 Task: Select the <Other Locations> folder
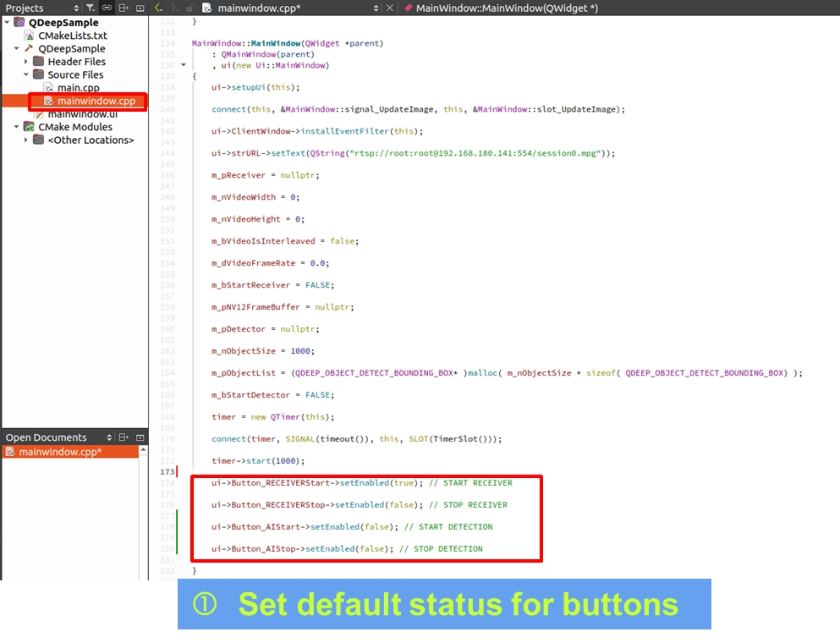91,140
